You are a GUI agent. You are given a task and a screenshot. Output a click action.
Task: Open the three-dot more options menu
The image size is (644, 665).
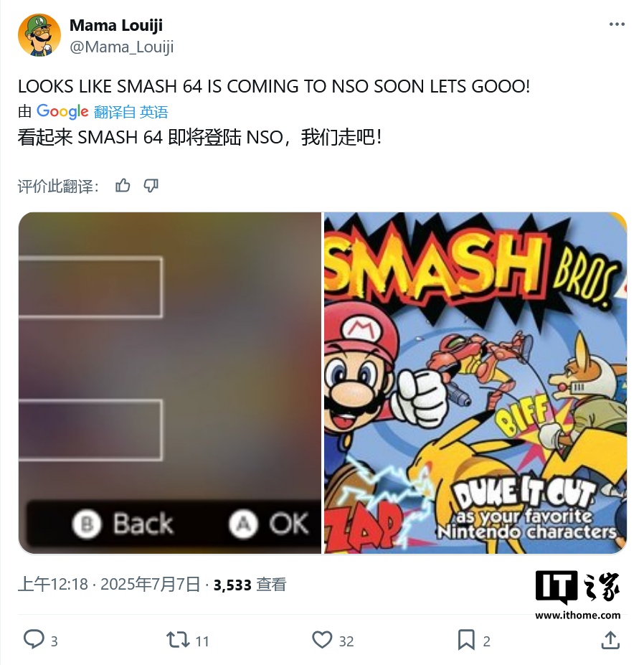click(x=617, y=24)
